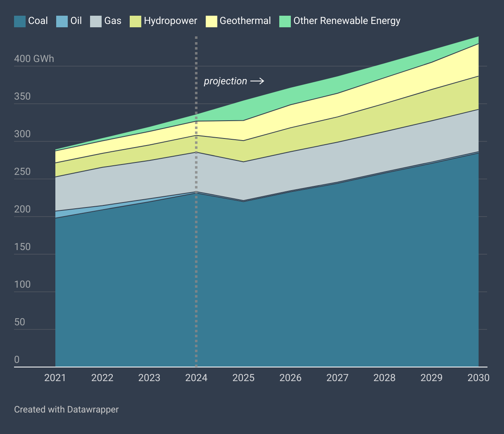Image resolution: width=504 pixels, height=434 pixels.
Task: Click the 2024 x-axis year label
Action: click(196, 378)
